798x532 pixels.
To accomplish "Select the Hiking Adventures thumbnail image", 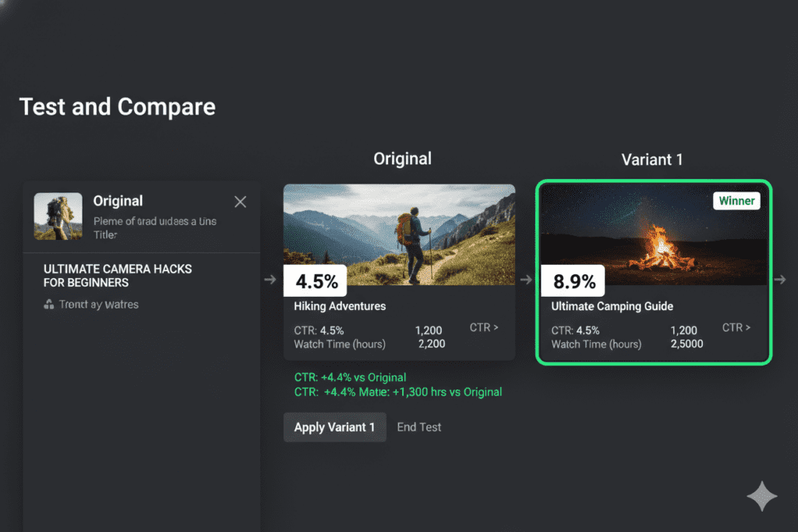I will pos(400,234).
